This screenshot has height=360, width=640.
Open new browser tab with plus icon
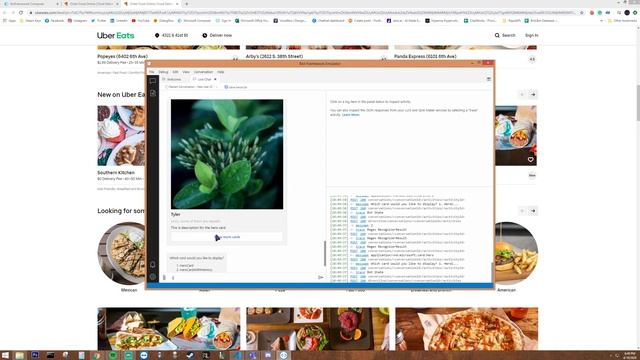(187, 4)
